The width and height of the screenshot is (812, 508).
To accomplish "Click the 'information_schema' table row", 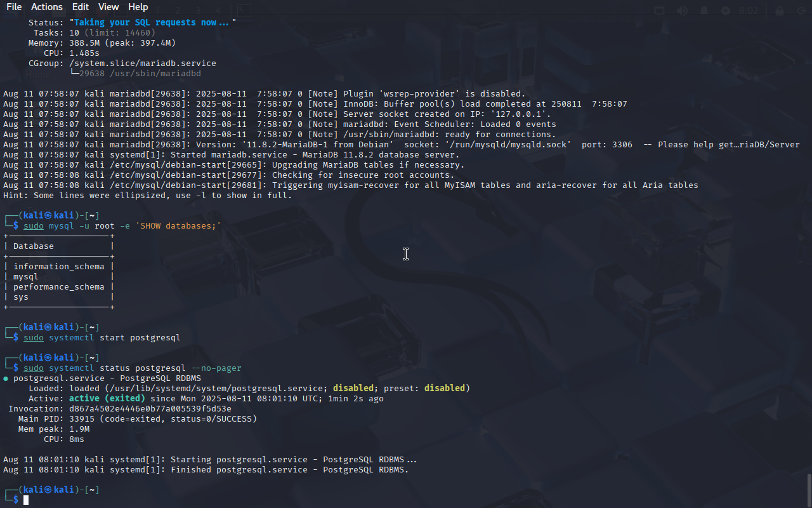I will pyautogui.click(x=59, y=266).
